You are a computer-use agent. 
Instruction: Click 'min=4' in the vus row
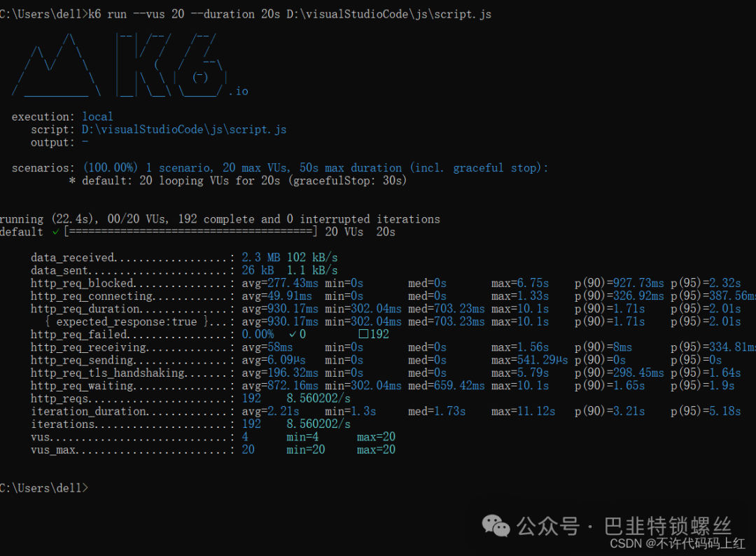[302, 438]
